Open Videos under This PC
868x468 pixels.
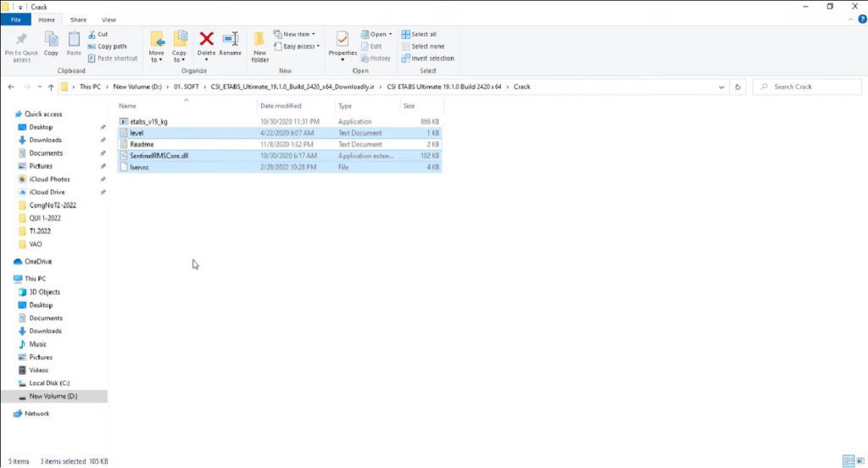pyautogui.click(x=38, y=370)
